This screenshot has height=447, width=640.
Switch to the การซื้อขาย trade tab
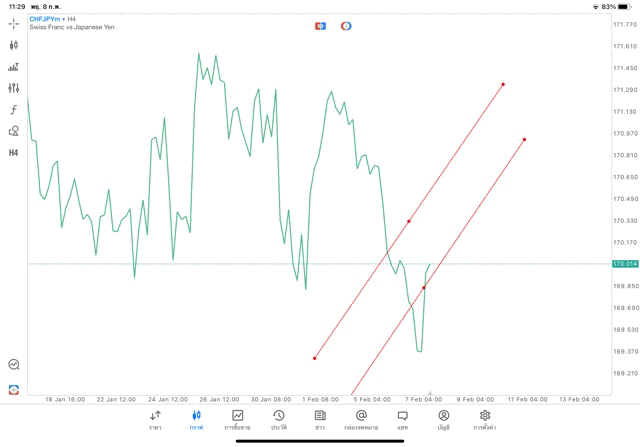[238, 419]
